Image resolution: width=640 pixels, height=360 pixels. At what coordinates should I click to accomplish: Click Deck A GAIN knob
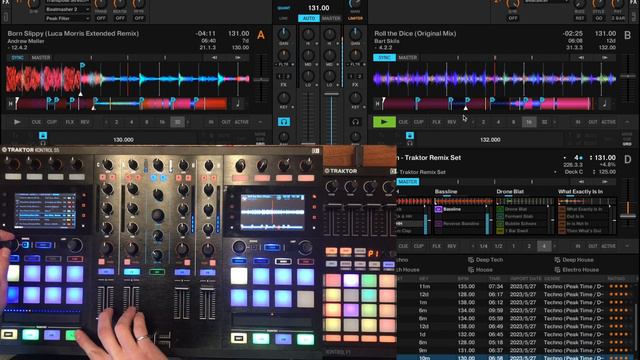click(x=284, y=34)
